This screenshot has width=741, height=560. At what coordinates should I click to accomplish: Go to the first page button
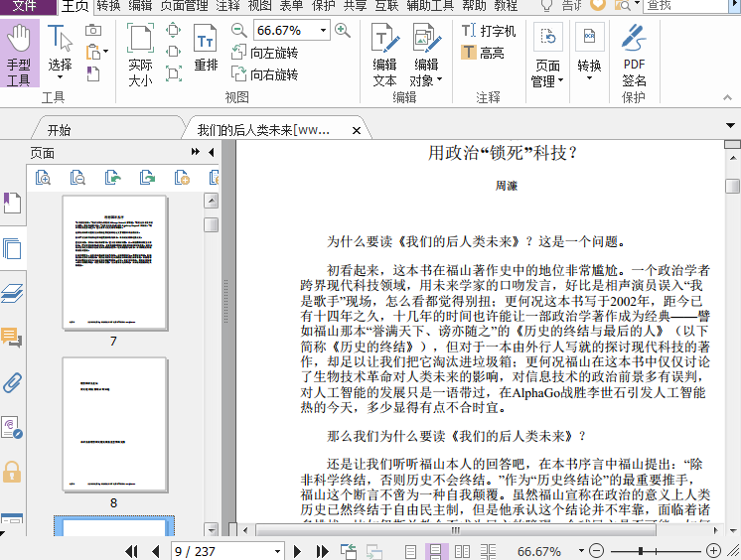132,551
